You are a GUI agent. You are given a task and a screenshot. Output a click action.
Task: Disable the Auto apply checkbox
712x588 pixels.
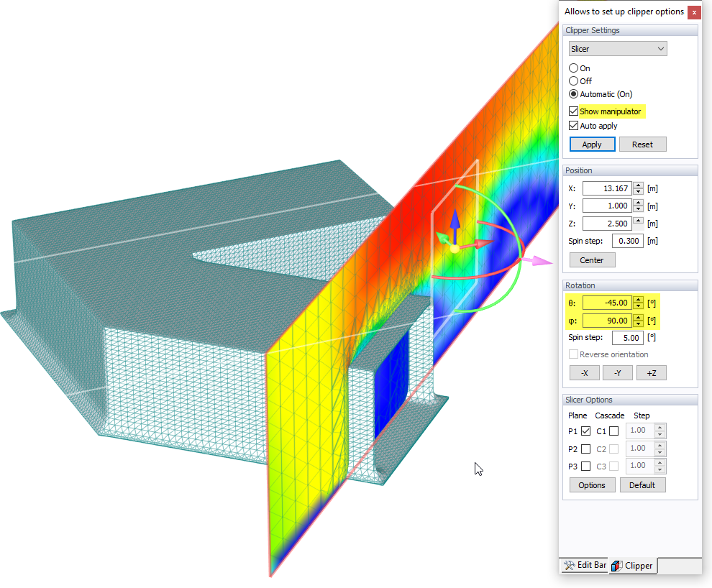point(573,125)
